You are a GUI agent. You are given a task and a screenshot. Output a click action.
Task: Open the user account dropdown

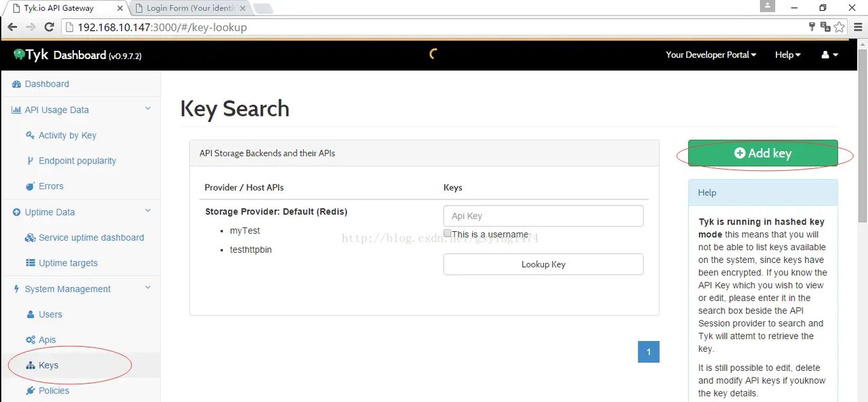tap(830, 55)
